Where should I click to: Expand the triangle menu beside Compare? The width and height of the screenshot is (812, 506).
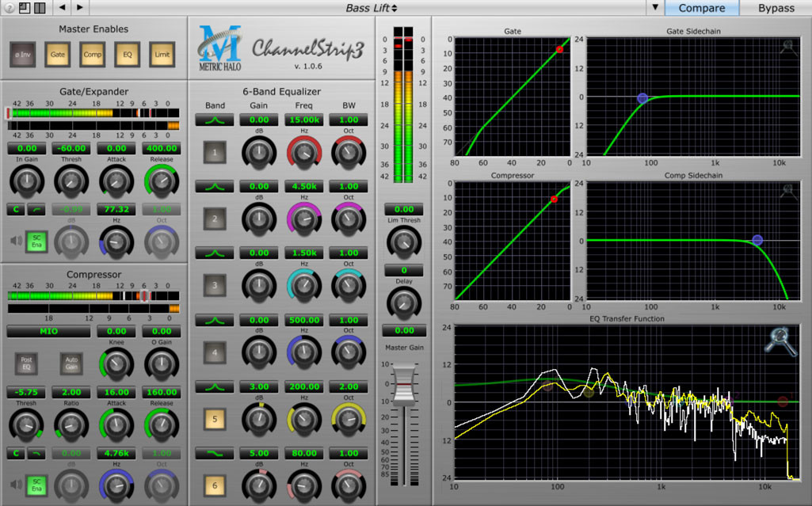coord(654,8)
